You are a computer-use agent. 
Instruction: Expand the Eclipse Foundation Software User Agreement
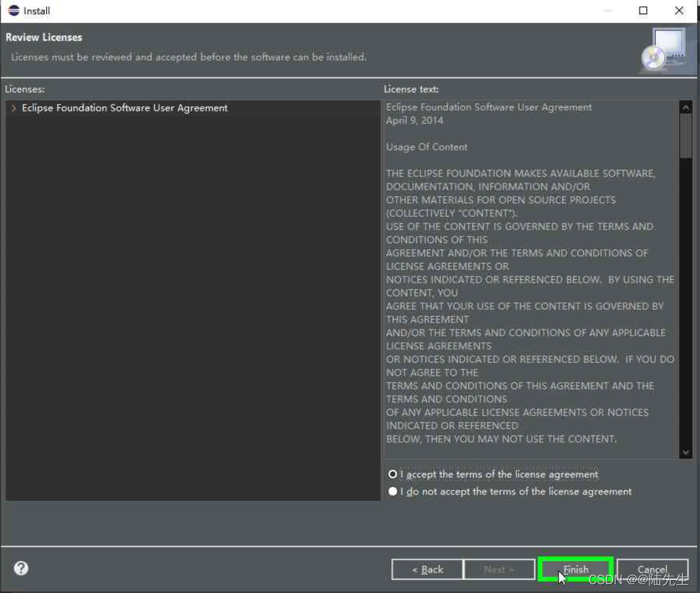point(14,107)
